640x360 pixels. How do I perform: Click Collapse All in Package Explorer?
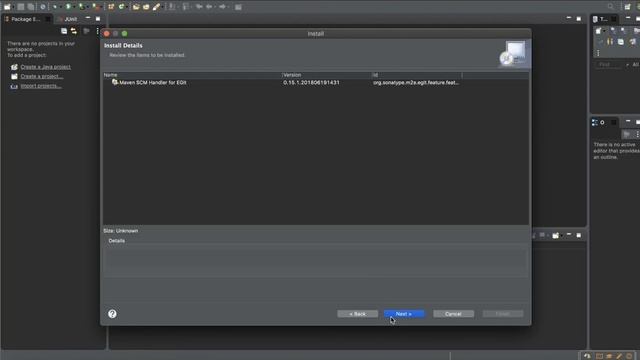pyautogui.click(x=64, y=31)
